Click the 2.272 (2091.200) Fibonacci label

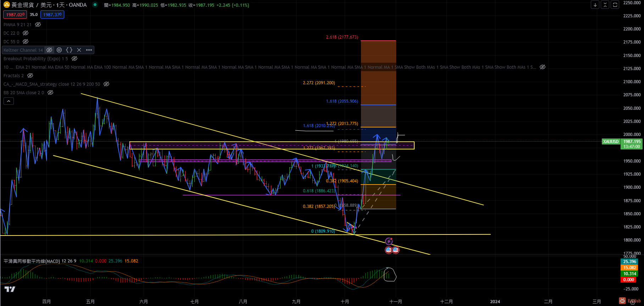coord(319,83)
